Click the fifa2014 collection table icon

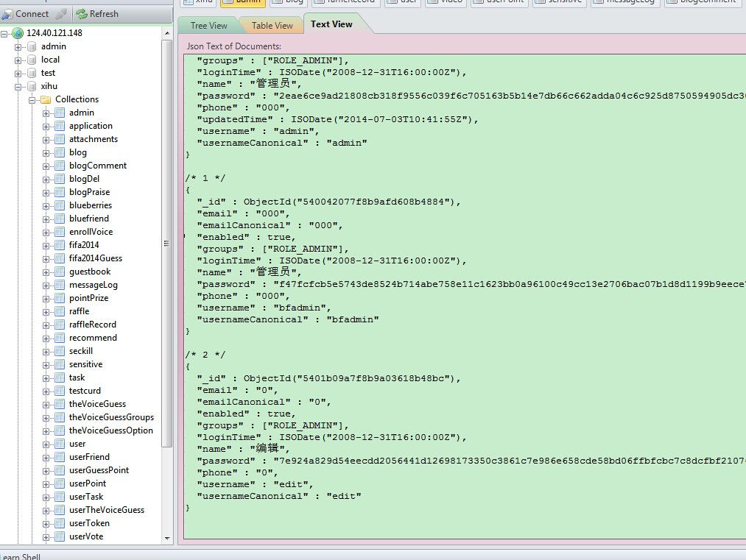click(60, 245)
